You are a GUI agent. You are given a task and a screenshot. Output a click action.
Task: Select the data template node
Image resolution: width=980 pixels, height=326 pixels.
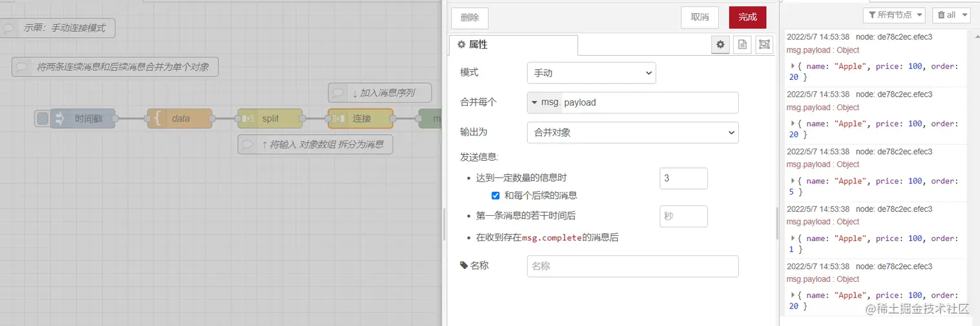(x=180, y=119)
